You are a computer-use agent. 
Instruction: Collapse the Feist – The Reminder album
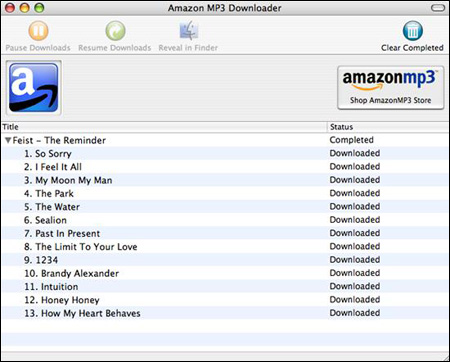[8, 140]
